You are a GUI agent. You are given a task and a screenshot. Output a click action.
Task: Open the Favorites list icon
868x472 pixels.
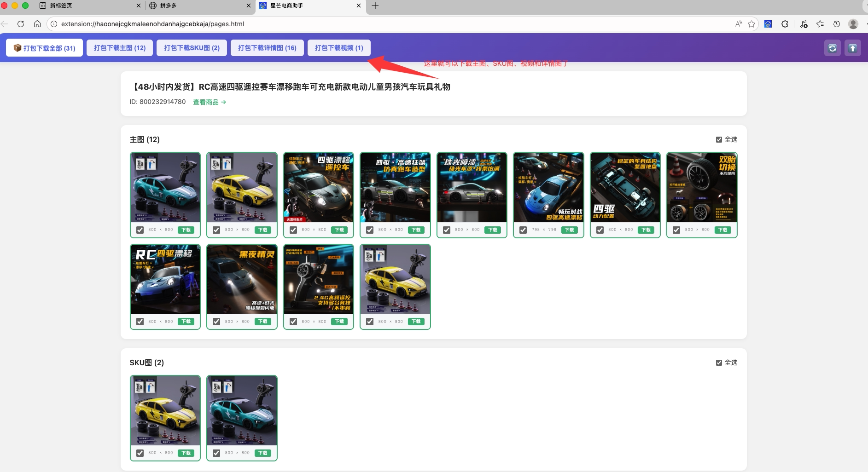coord(820,24)
